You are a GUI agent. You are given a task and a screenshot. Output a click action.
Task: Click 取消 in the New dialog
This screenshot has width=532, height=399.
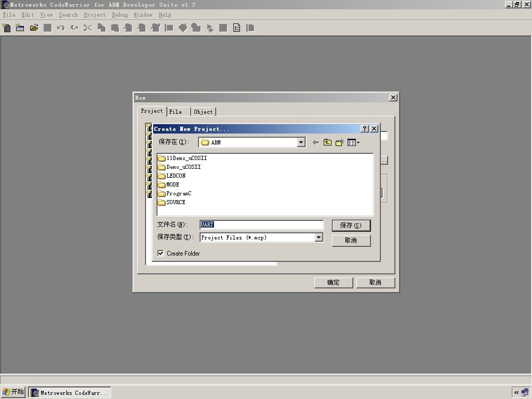click(375, 282)
